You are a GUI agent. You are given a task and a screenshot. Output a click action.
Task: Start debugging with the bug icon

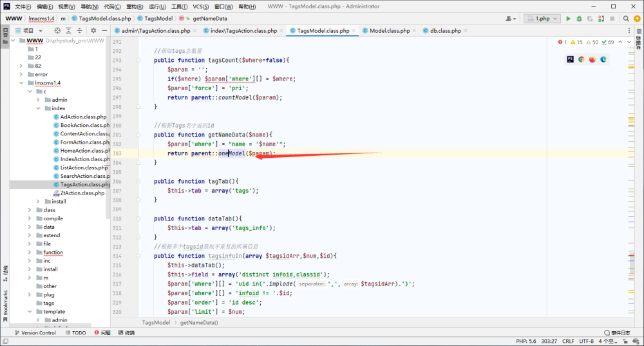[x=579, y=19]
